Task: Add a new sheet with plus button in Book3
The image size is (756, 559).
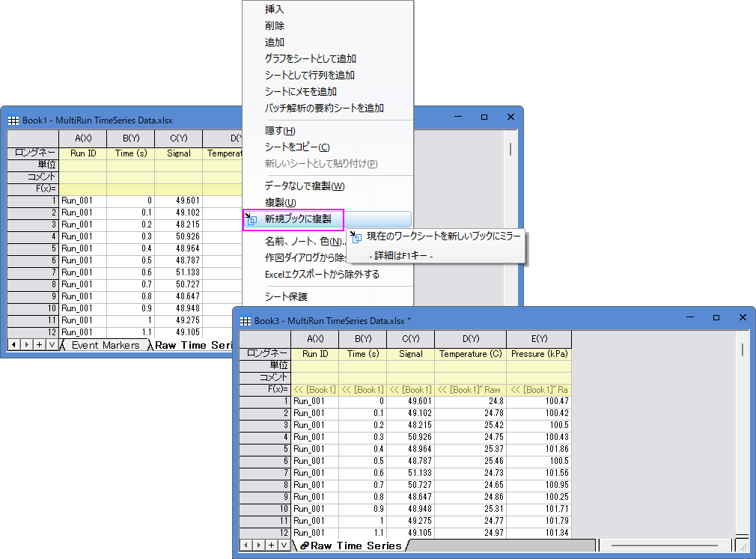Action: pos(272,545)
